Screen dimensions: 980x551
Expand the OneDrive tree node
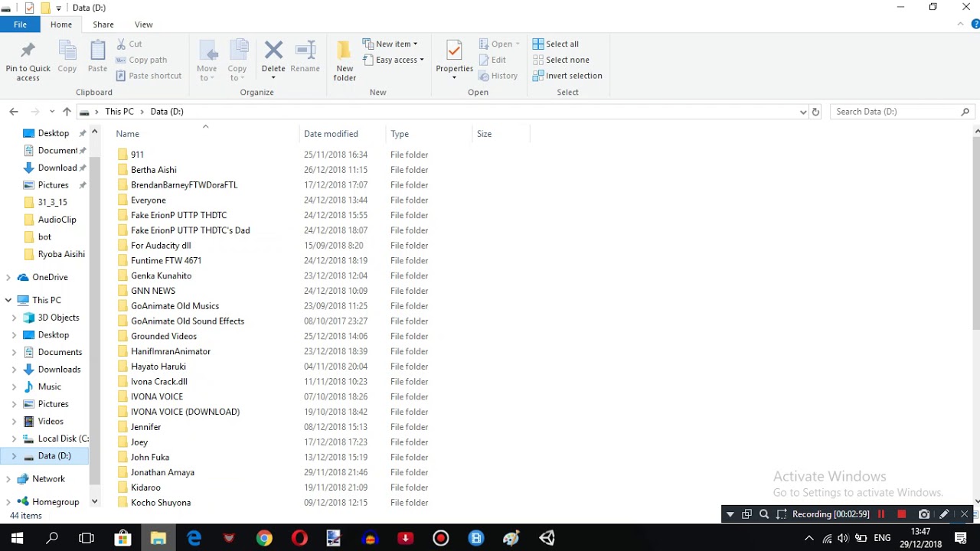8,277
